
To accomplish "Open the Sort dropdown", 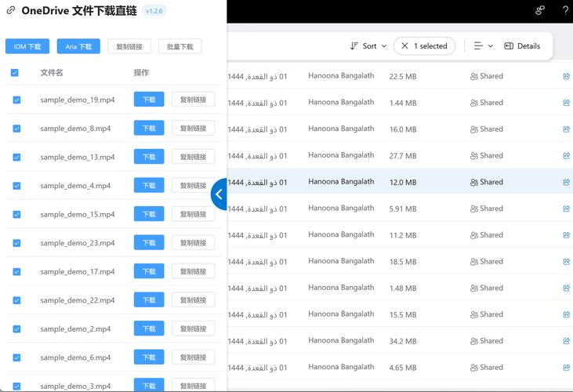I will (x=368, y=46).
